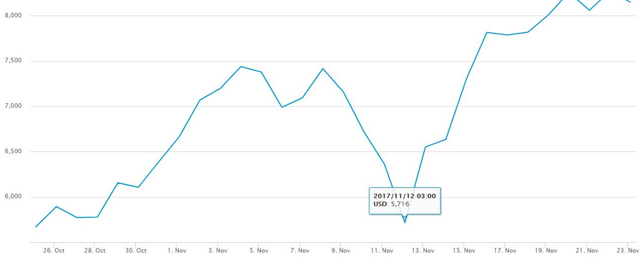Click the 7,000 price axis label
This screenshot has height=259, width=644.
12,106
